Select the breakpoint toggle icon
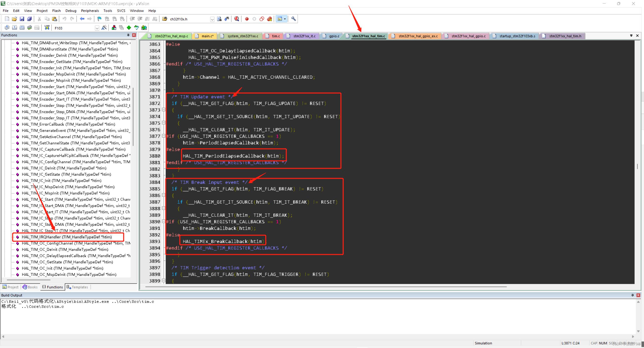The image size is (644, 348). click(x=247, y=19)
